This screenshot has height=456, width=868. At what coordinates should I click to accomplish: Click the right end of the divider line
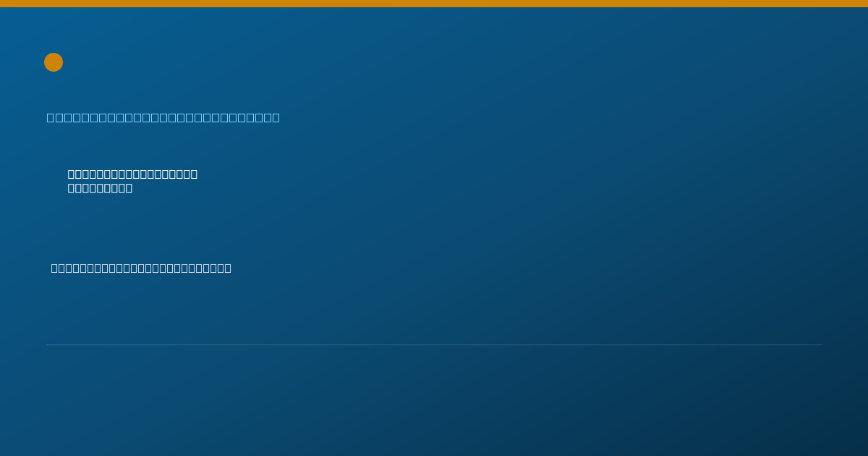(820, 345)
